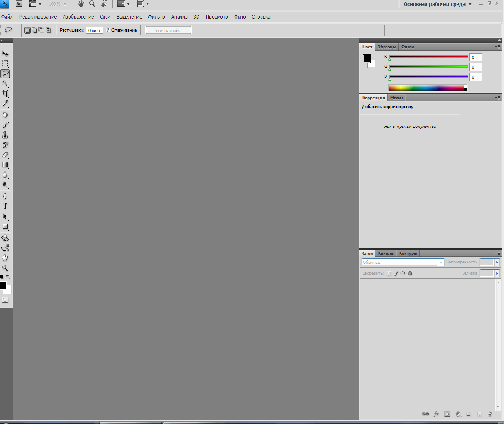Click the Растушевка feather input field
504x424 pixels.
(x=94, y=30)
